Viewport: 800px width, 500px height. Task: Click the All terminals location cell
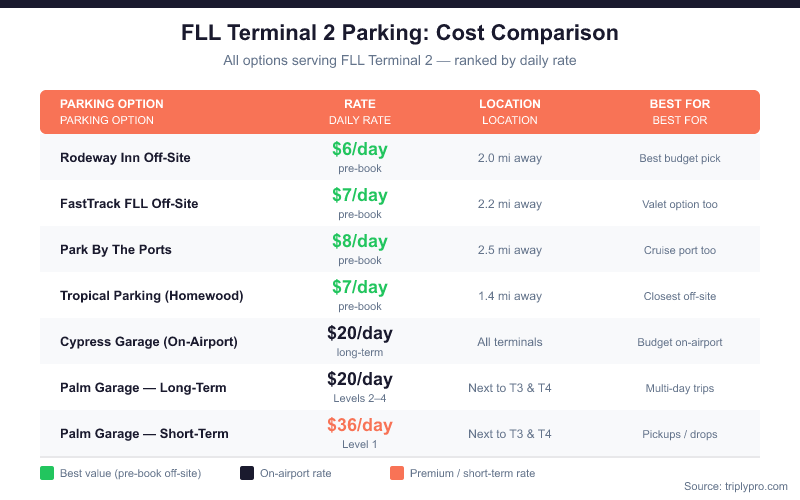pos(510,342)
